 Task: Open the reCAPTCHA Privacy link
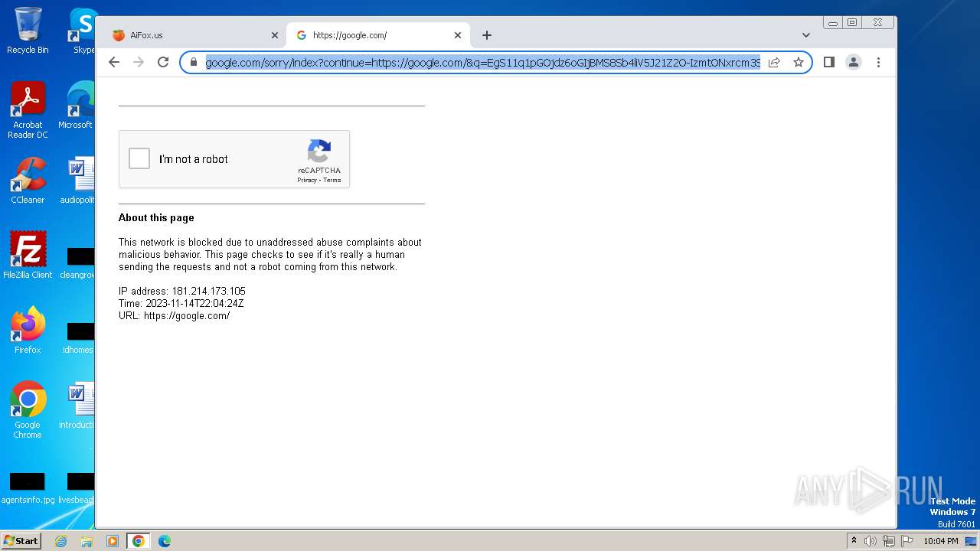[x=306, y=181]
